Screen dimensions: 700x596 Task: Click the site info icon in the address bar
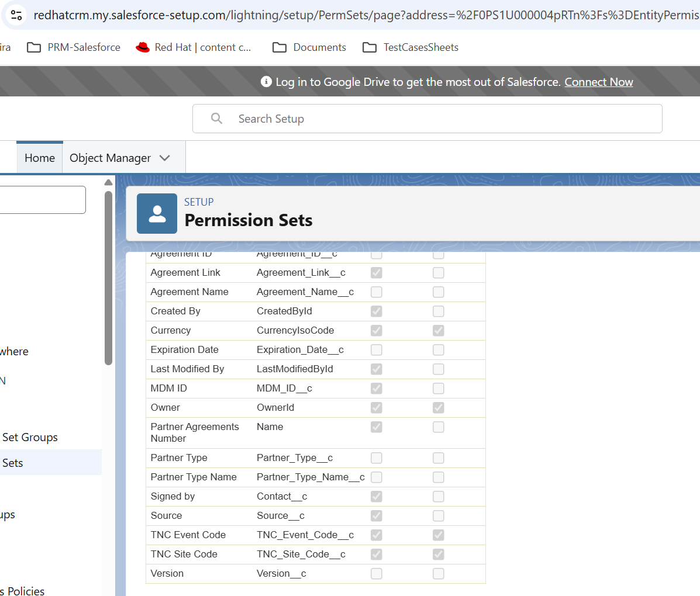click(16, 15)
